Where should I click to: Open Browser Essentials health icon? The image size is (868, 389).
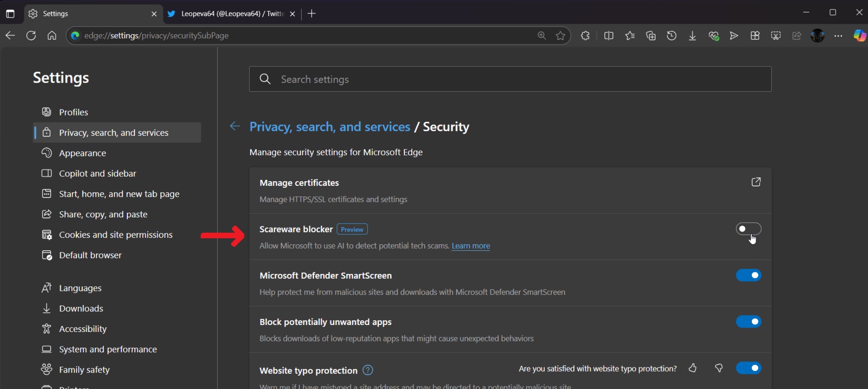714,35
